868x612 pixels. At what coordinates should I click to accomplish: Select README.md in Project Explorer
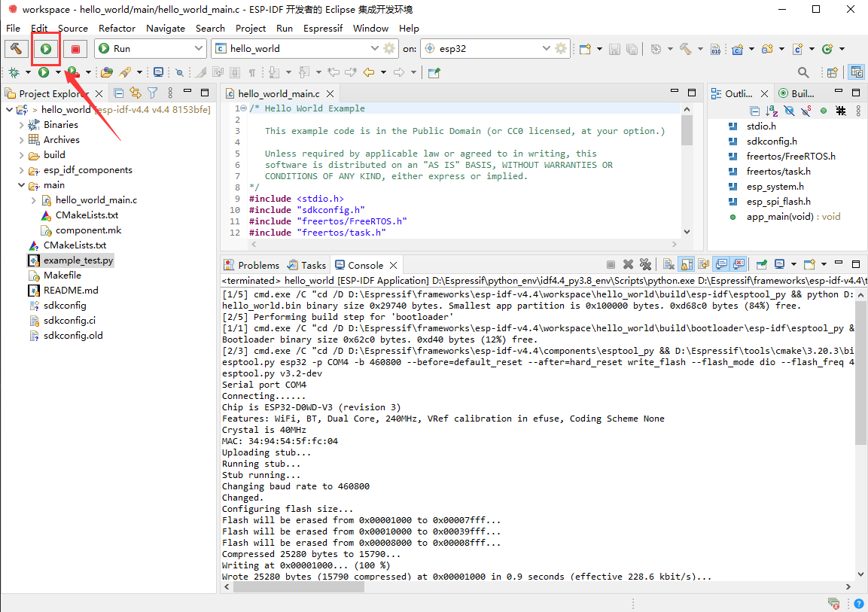(x=71, y=290)
